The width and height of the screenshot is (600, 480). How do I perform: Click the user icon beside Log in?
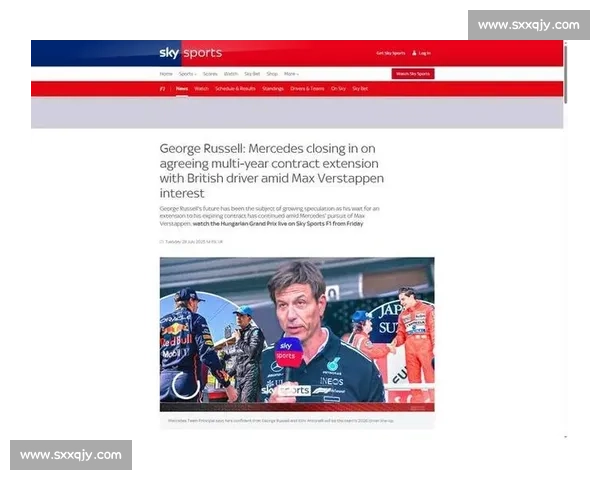(414, 53)
